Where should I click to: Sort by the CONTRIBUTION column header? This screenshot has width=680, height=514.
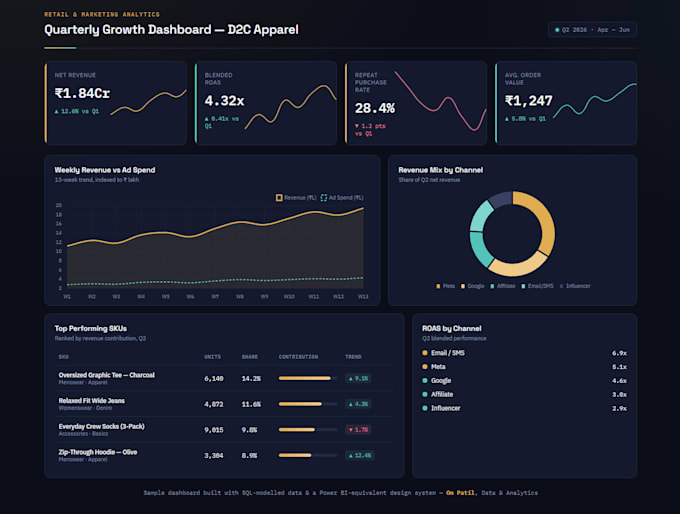coord(298,357)
